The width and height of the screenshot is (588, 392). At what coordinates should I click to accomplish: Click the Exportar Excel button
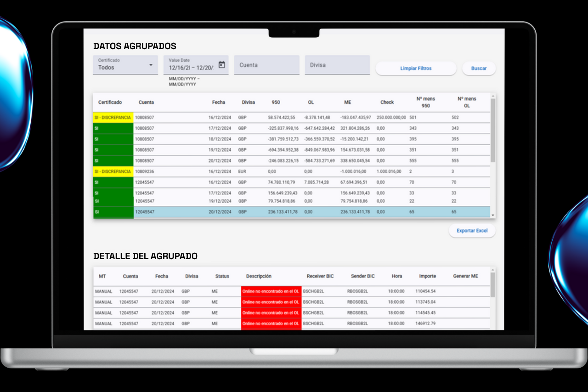(x=472, y=231)
